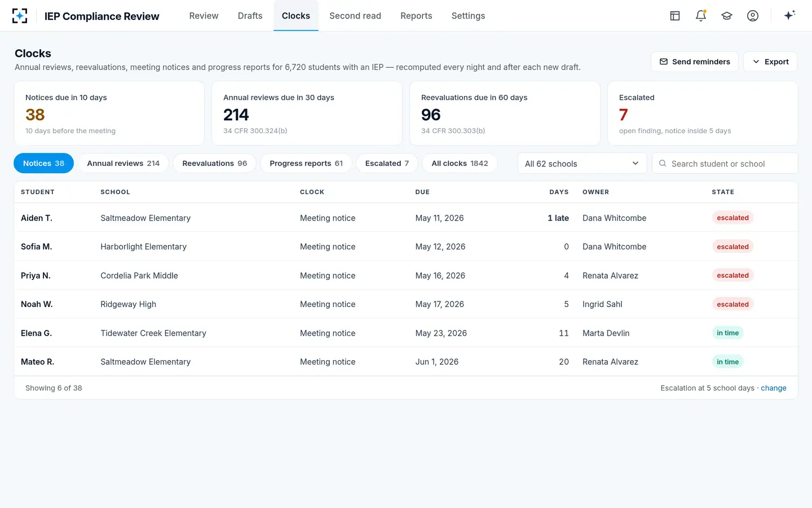Click Meeting notice in Priya N. row
The width and height of the screenshot is (812, 508).
328,275
